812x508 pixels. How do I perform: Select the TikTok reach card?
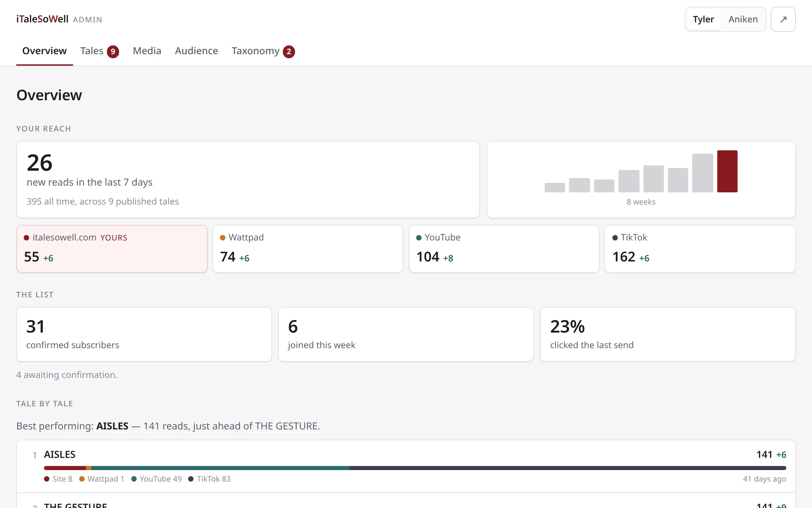pyautogui.click(x=700, y=249)
